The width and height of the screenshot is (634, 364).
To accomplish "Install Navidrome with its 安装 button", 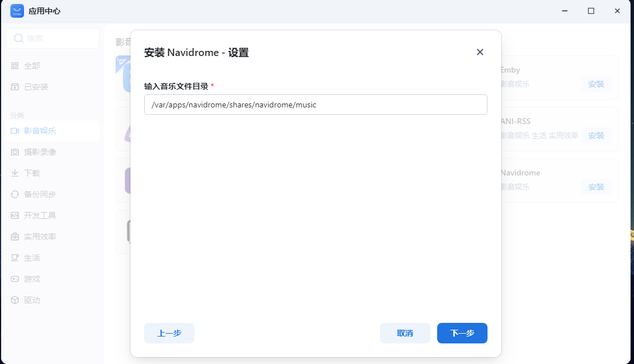I will coord(596,187).
